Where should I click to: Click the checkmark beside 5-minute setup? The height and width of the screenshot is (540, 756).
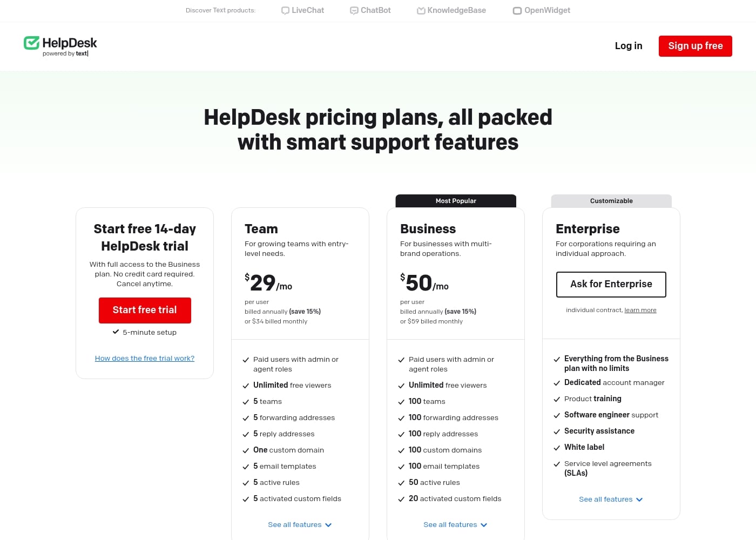click(x=116, y=332)
